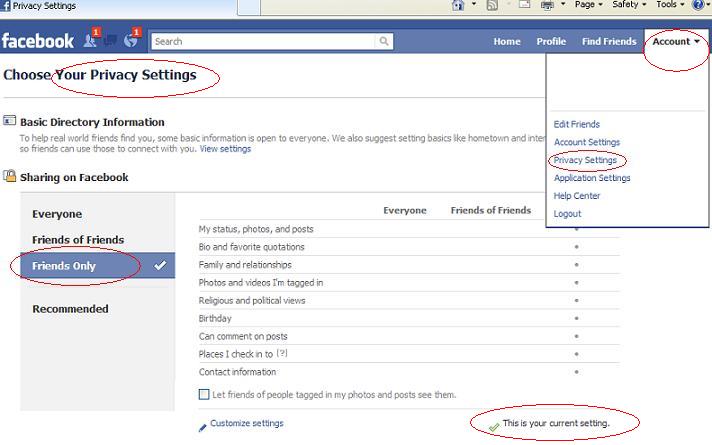
Task: Open the Find Friends link
Action: pos(609,41)
